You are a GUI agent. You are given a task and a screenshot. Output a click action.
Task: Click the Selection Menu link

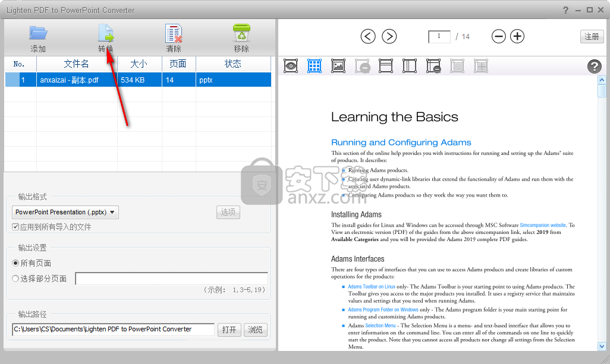tap(381, 325)
